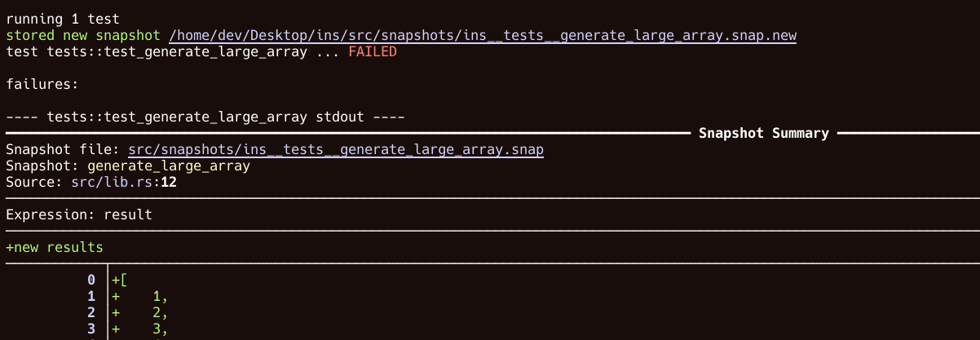Click the '+new results' label

point(54,247)
